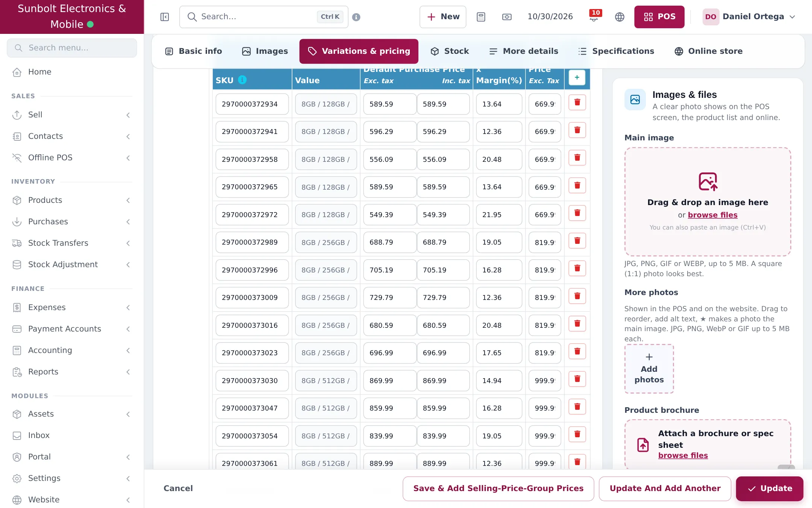This screenshot has height=508, width=812.
Task: Click the New button
Action: pyautogui.click(x=443, y=17)
